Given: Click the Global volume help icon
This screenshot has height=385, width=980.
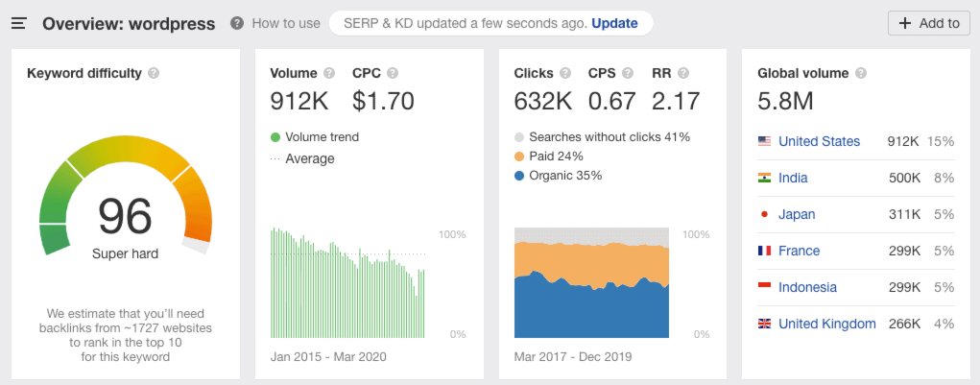Looking at the screenshot, I should [861, 73].
